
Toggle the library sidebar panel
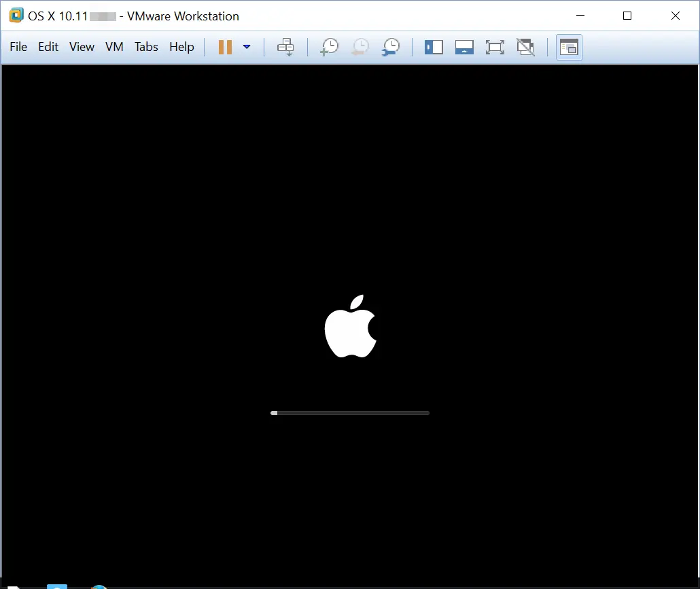434,47
